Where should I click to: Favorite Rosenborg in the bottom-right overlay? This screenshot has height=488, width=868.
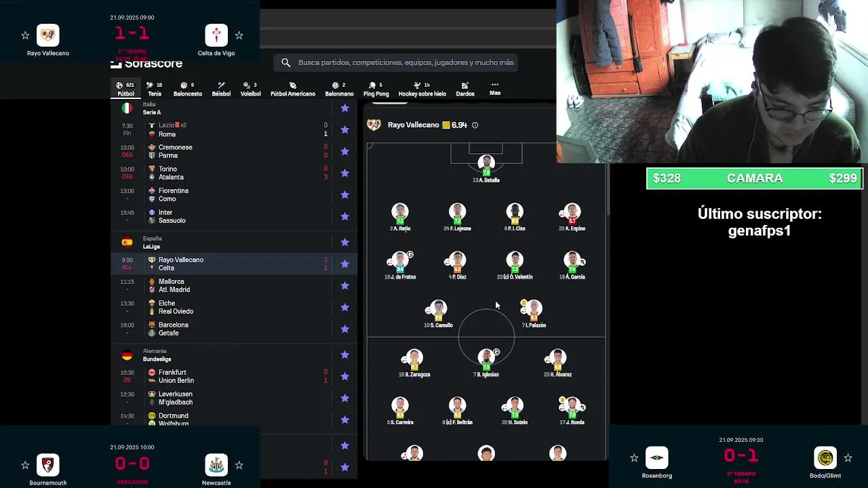tap(634, 458)
